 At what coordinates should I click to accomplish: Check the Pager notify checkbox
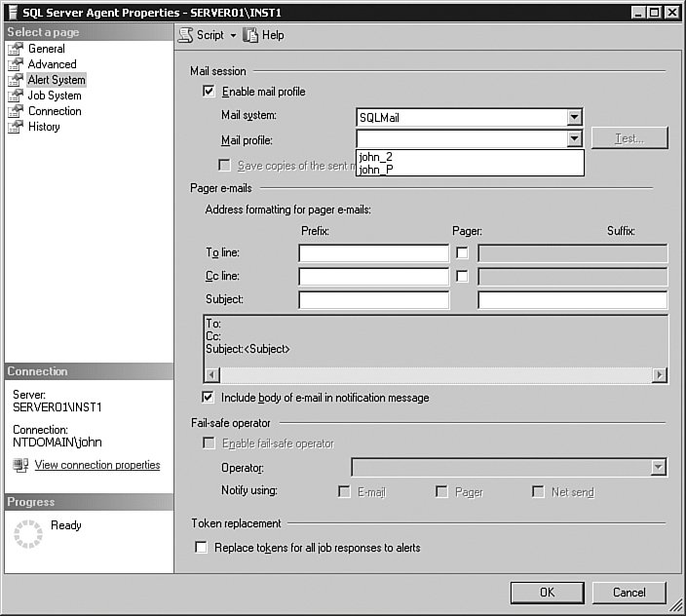[441, 491]
